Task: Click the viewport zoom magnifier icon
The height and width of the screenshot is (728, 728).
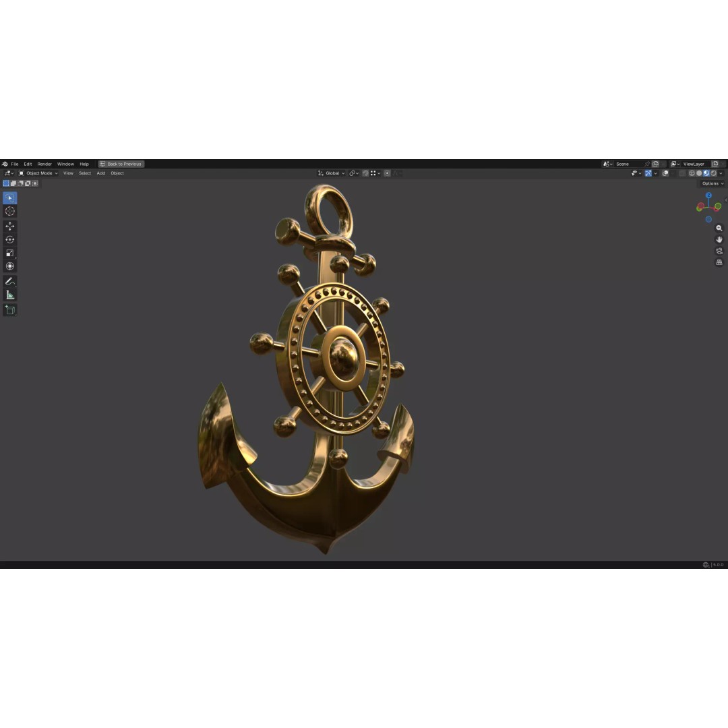Action: (719, 228)
